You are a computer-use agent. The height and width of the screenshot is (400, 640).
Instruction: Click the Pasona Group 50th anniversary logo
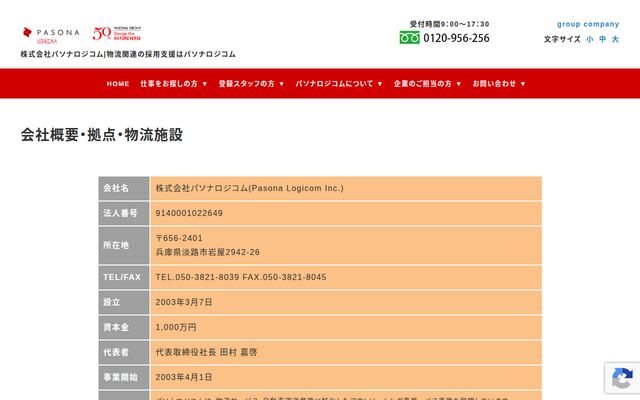(x=117, y=33)
